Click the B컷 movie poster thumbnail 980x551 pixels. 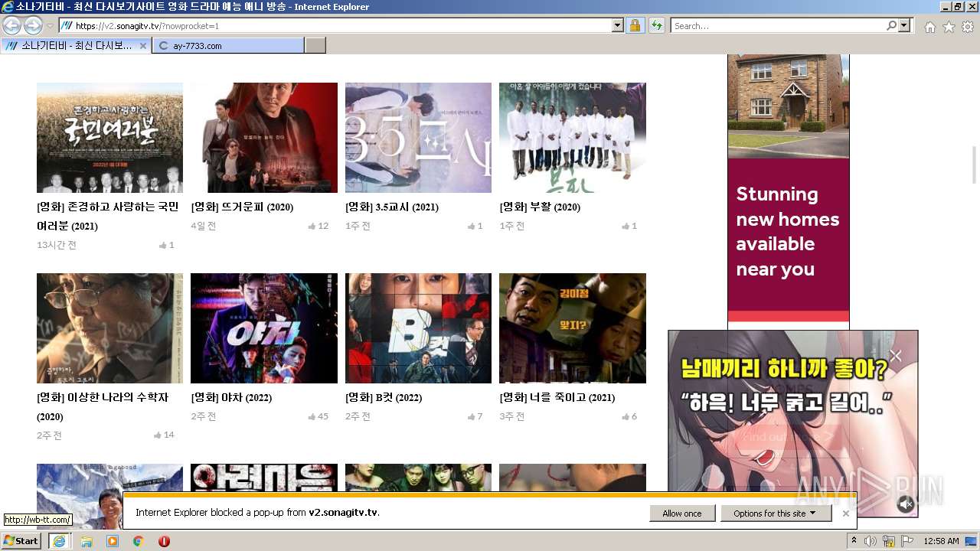pos(418,328)
